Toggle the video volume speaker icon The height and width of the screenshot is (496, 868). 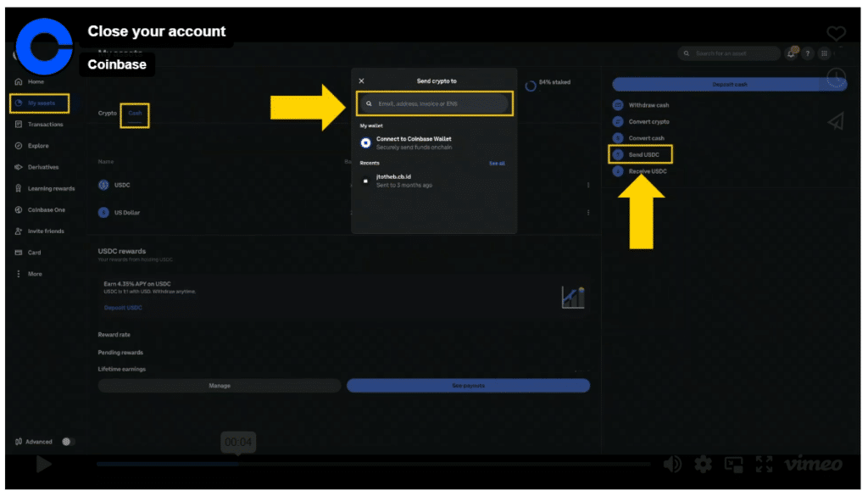pos(672,464)
